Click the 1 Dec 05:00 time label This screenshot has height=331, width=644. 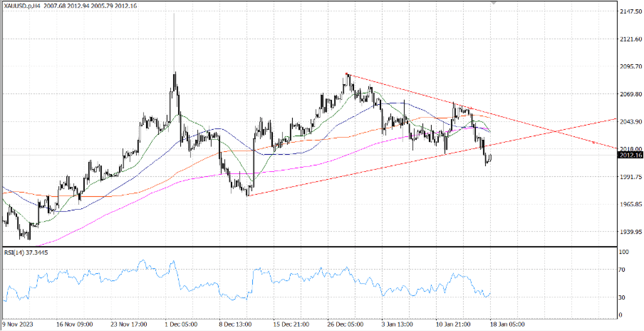(x=181, y=324)
